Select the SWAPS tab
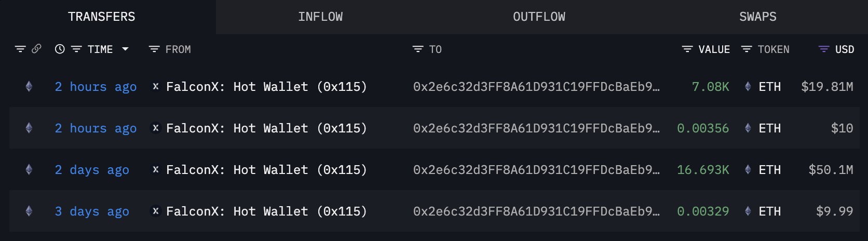This screenshot has height=241, width=868. [x=757, y=17]
